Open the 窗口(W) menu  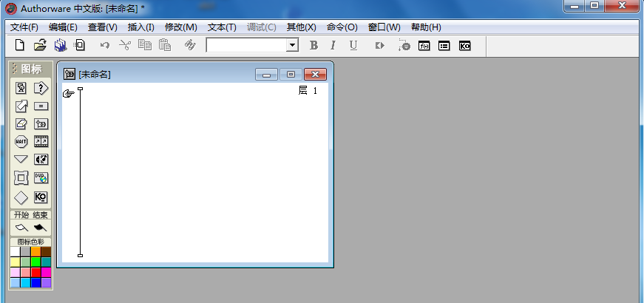click(384, 27)
